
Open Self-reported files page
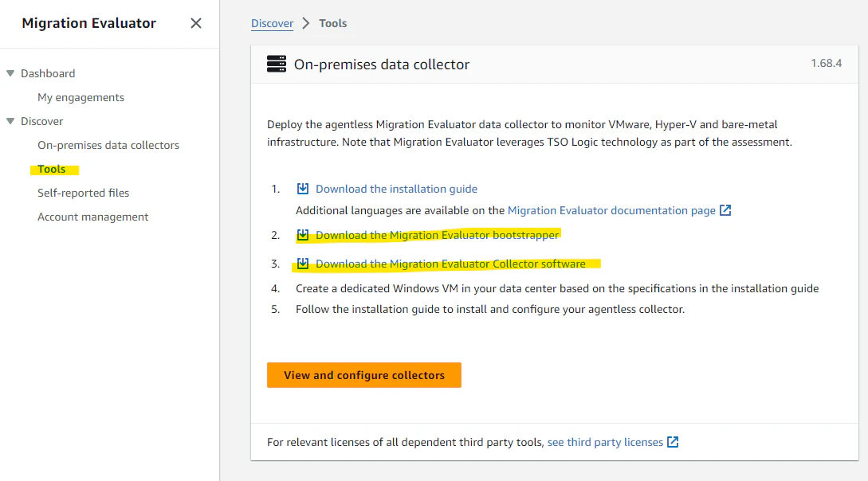point(83,193)
